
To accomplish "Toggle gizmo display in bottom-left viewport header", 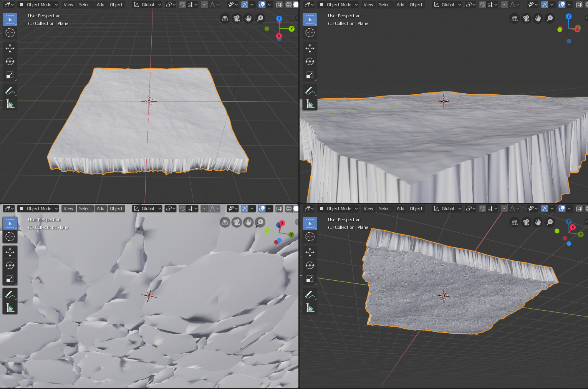I will point(244,209).
